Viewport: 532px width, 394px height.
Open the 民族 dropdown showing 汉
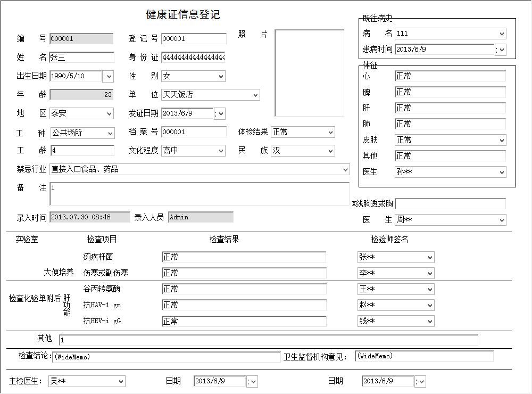click(x=330, y=151)
